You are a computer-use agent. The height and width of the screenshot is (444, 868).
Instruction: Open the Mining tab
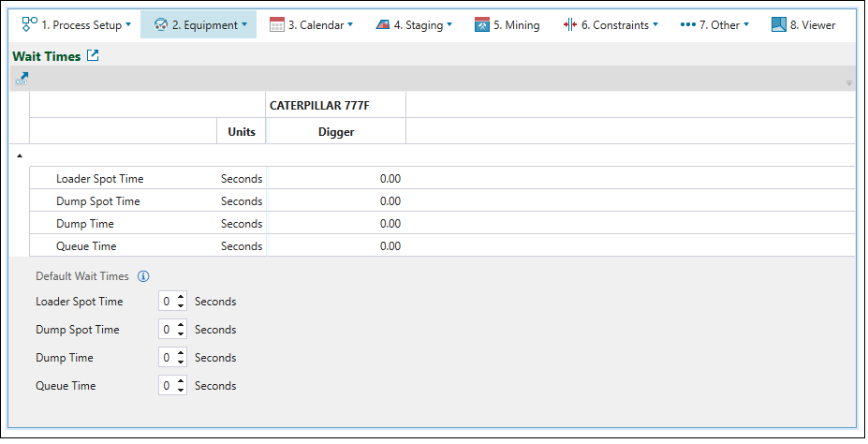[507, 25]
